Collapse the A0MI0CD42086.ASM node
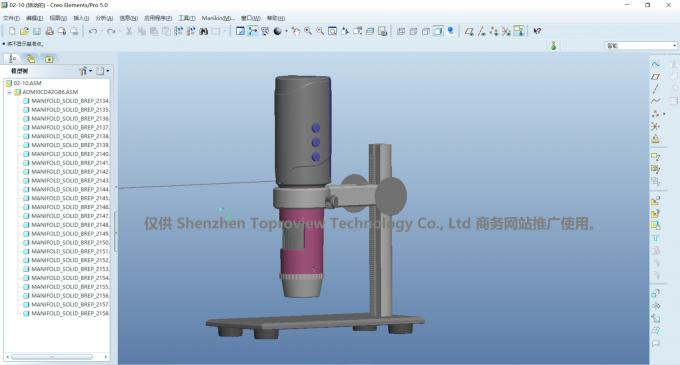Screen dimensions: 680x365 [x=9, y=92]
